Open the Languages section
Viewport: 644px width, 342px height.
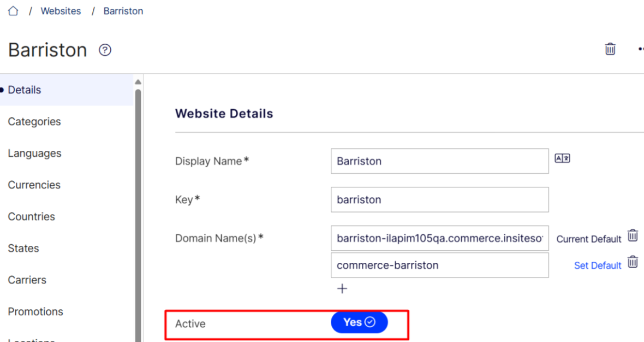coord(34,153)
